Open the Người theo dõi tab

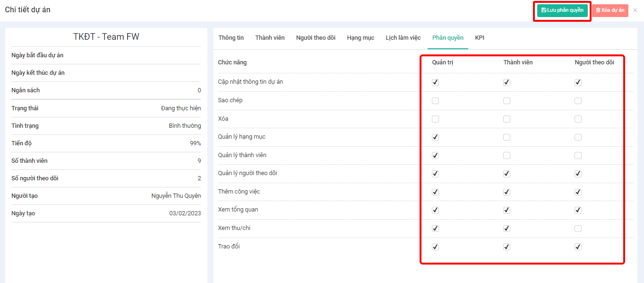click(x=316, y=38)
